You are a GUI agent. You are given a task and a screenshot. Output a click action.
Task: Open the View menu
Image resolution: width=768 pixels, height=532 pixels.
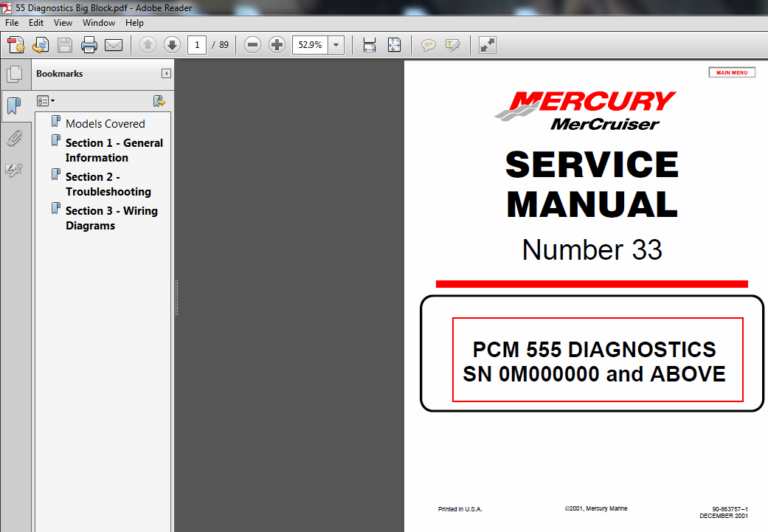coord(63,23)
